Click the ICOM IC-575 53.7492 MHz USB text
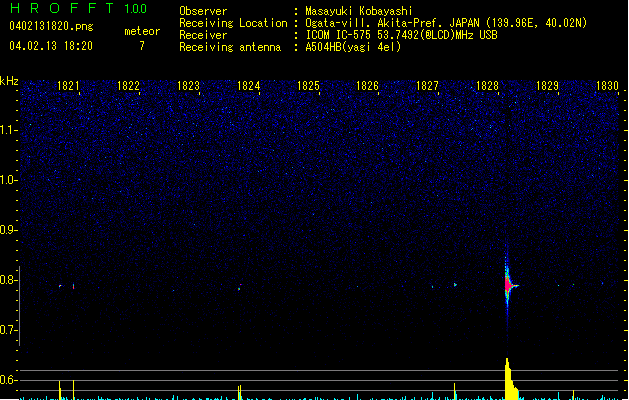This screenshot has height=400, width=629. 402,35
